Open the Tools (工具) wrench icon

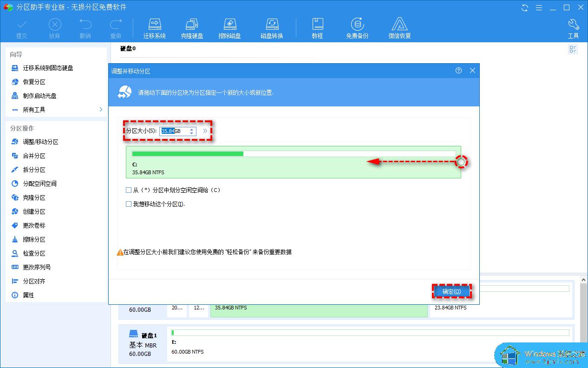pos(573,28)
